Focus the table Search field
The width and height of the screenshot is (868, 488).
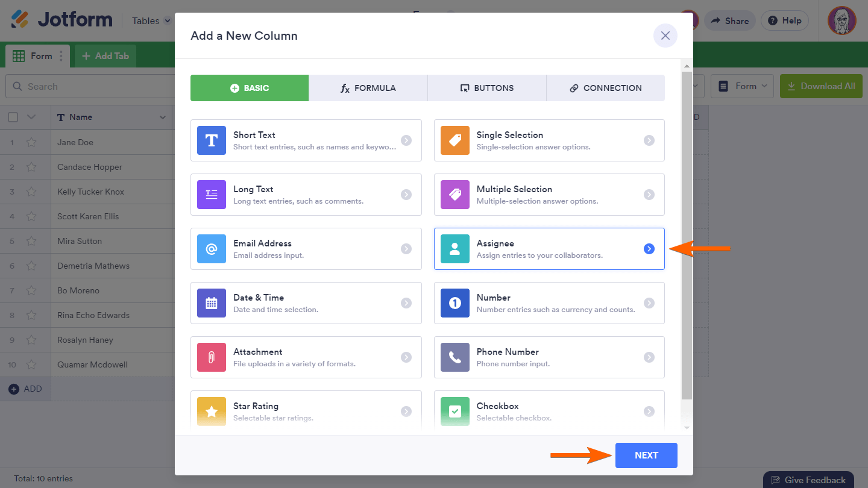click(89, 87)
